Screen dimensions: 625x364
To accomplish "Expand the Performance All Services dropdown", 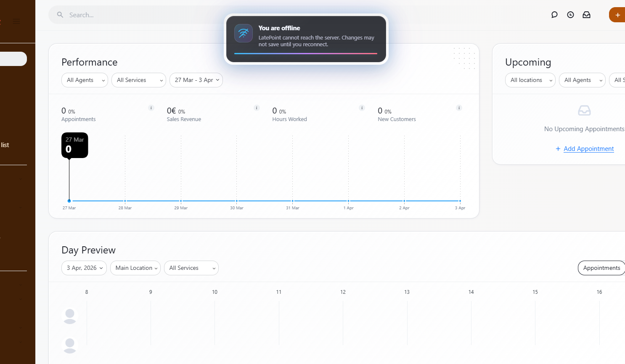I will [138, 80].
